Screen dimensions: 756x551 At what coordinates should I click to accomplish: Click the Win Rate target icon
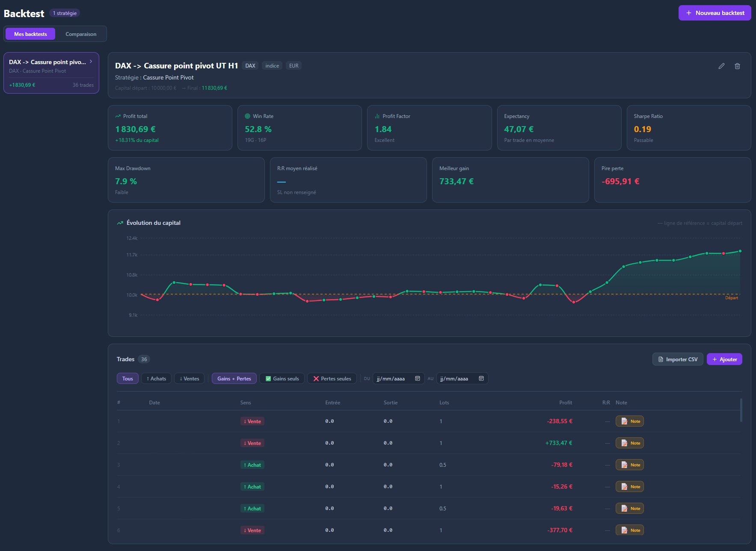(x=247, y=116)
